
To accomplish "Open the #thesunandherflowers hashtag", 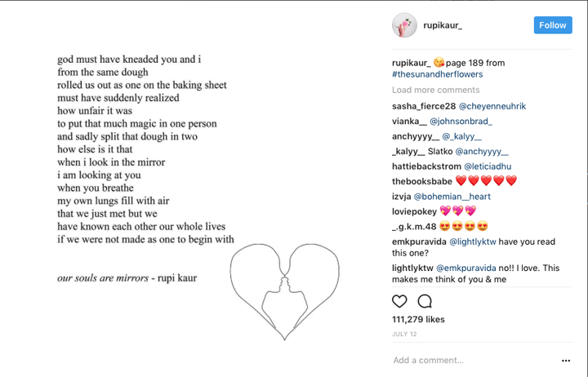I will (x=437, y=74).
